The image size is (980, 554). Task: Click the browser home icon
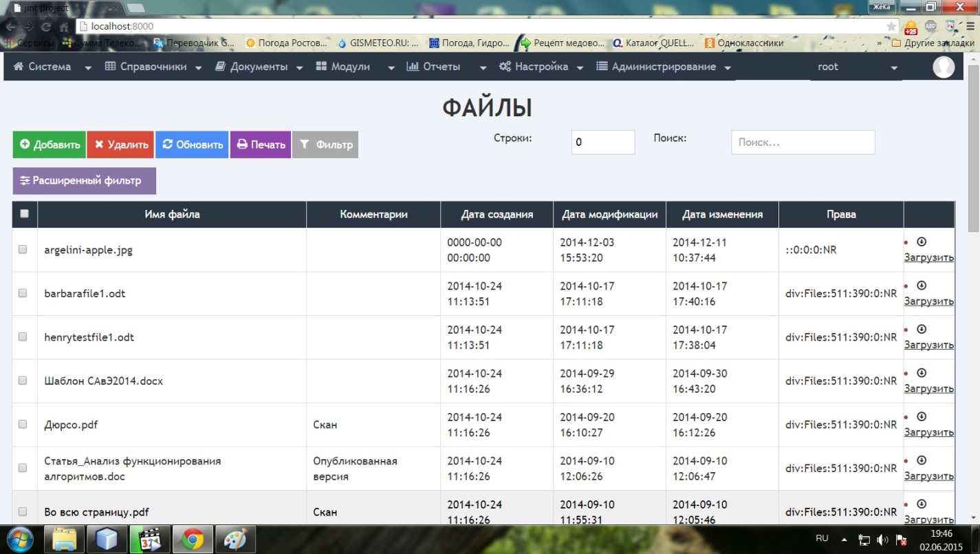pos(64,27)
